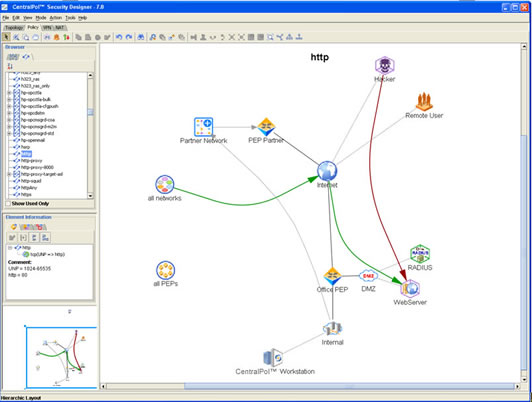Expand the hp-opcmsgrd-m2m tree node
532x402 pixels.
[10, 127]
